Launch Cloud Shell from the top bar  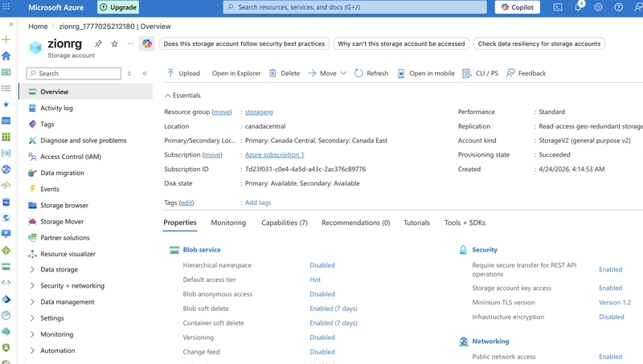(558, 7)
